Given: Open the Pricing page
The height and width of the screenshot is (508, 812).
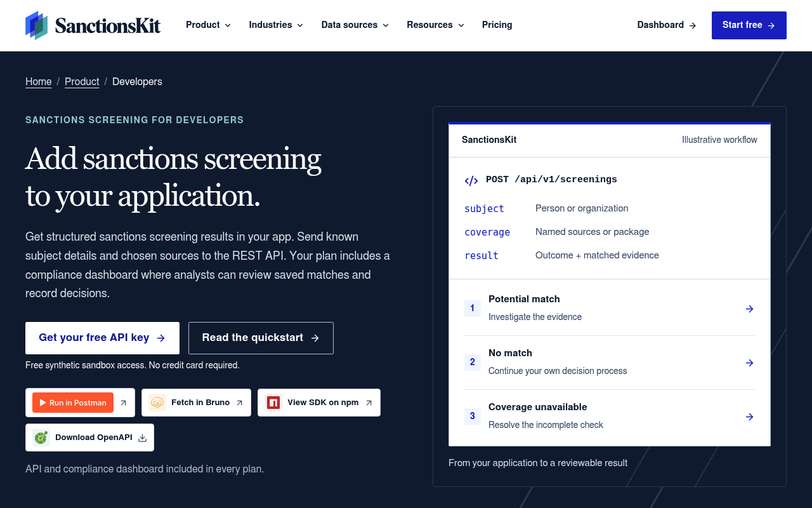Looking at the screenshot, I should (x=497, y=25).
